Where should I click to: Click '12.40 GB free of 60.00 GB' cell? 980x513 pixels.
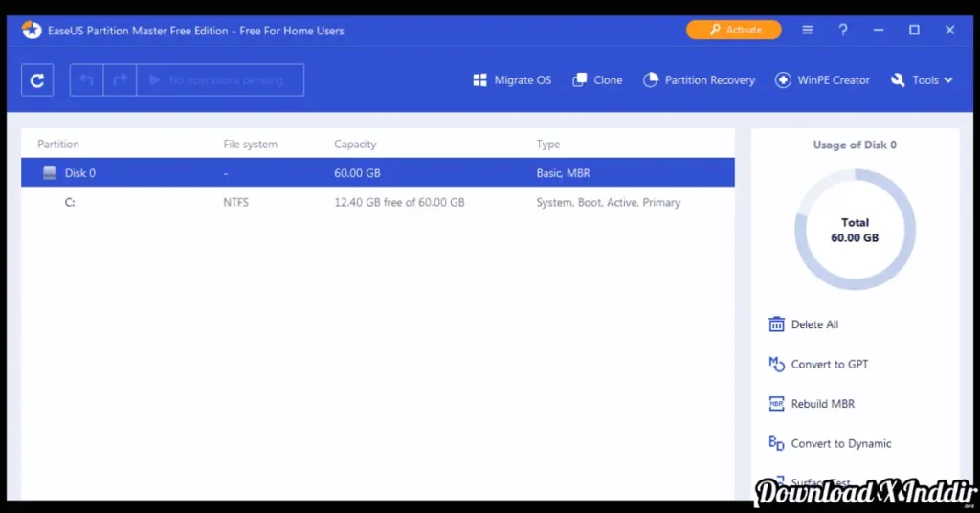[x=399, y=202]
